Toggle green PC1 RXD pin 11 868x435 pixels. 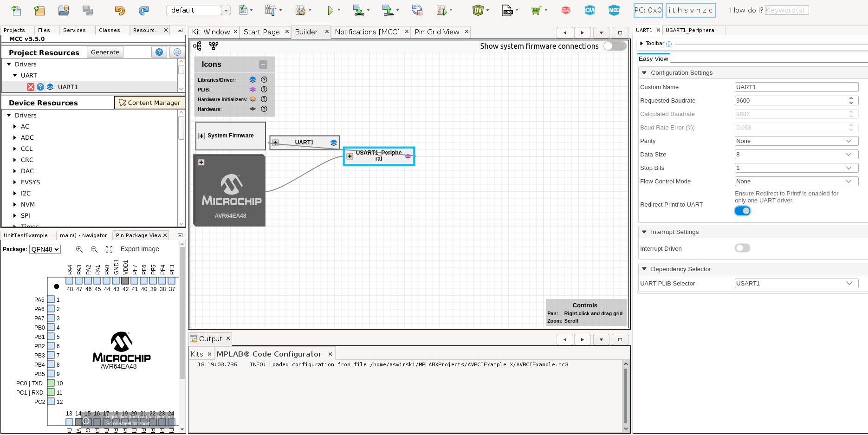pyautogui.click(x=51, y=392)
